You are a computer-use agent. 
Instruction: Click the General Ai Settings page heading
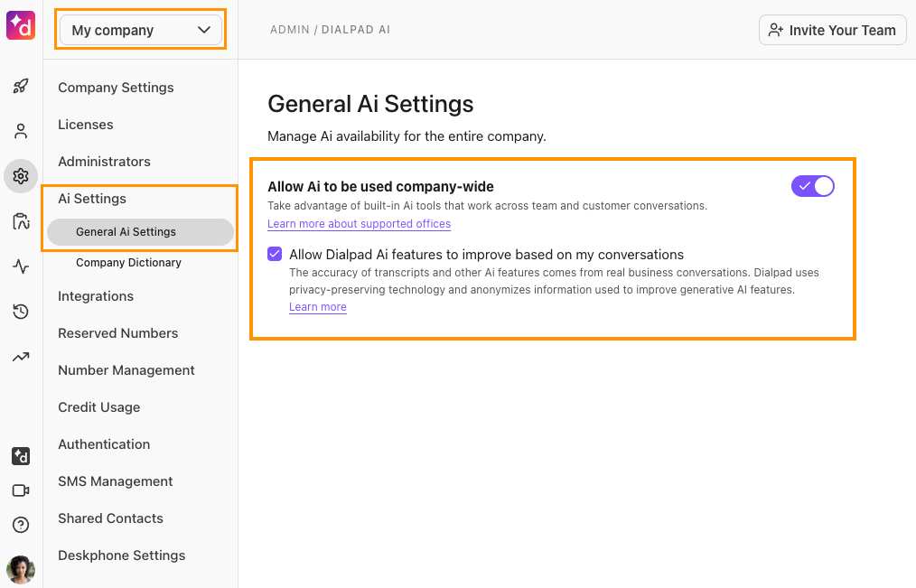tap(370, 104)
